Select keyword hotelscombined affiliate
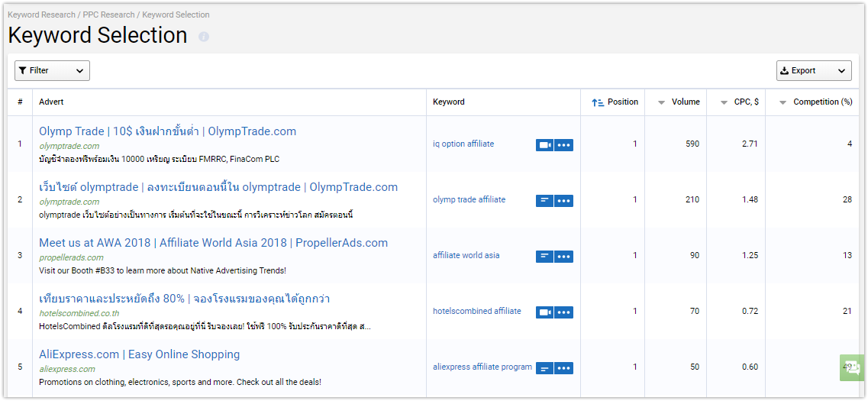The width and height of the screenshot is (868, 401). pos(477,312)
